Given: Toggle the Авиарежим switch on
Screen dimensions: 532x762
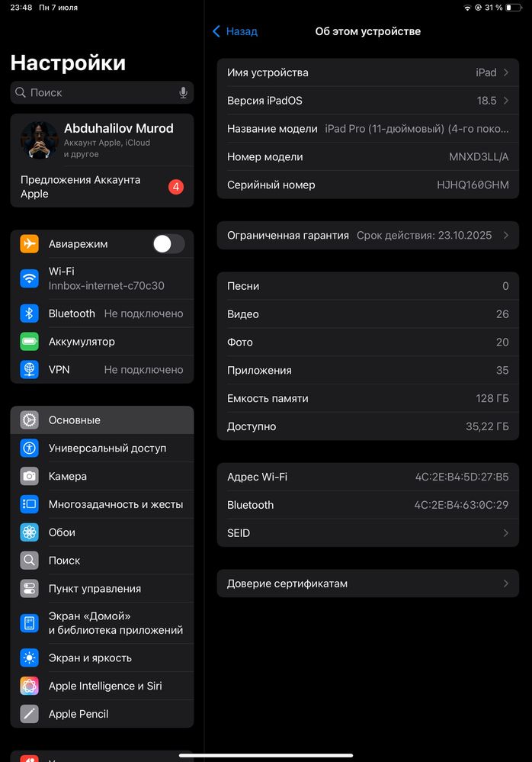Looking at the screenshot, I should (168, 243).
